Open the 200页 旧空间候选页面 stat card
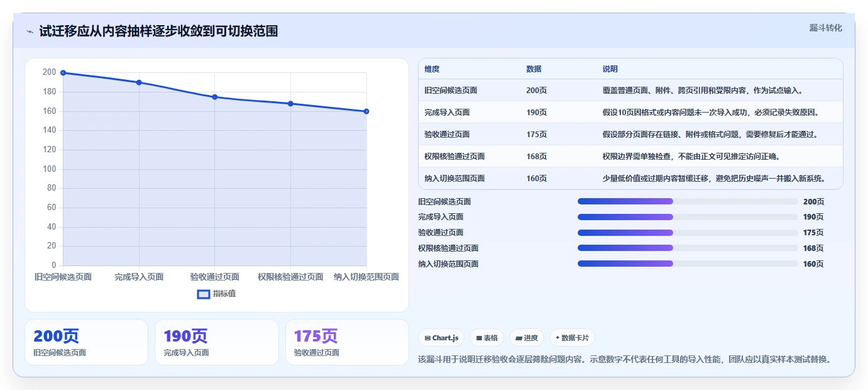Viewport: 868px width, 390px height. click(x=86, y=342)
